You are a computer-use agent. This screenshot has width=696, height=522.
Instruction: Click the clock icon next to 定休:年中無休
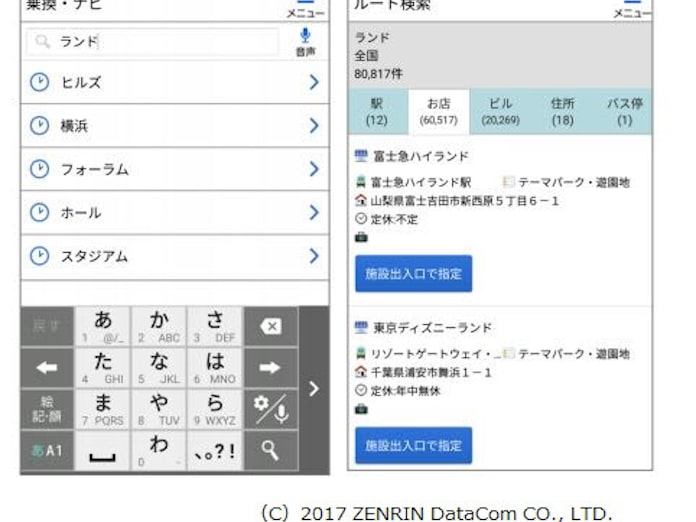pos(361,390)
